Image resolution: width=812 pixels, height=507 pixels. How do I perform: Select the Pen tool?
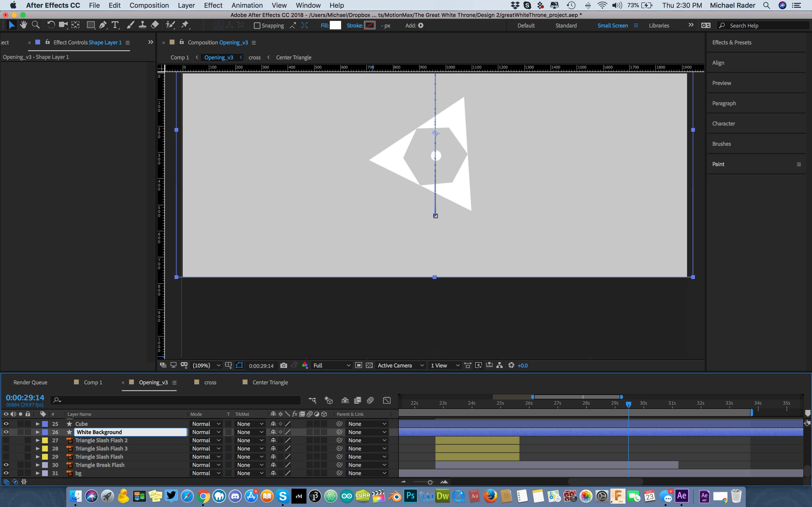(x=103, y=25)
